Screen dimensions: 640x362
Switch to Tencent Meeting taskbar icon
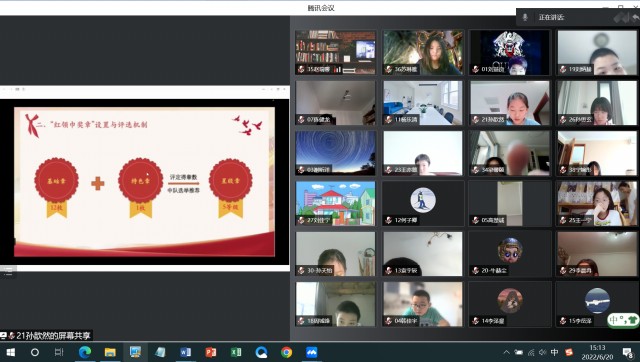[x=312, y=352]
